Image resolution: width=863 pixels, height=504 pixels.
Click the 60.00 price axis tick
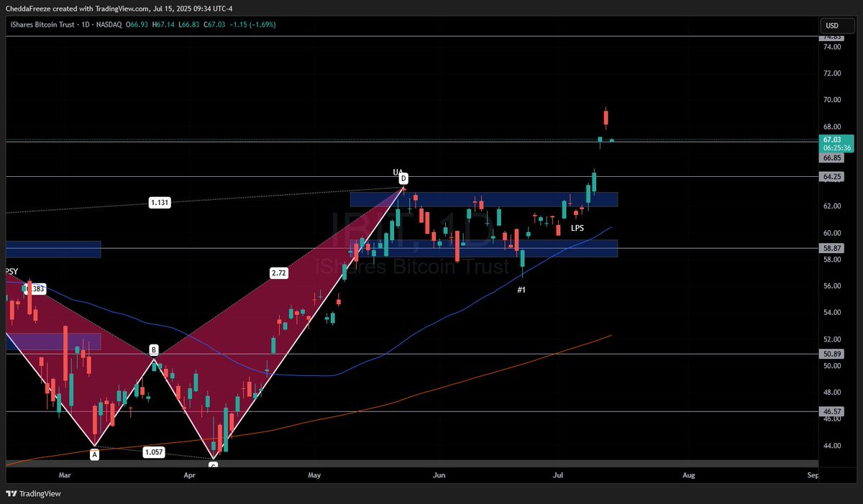[832, 233]
